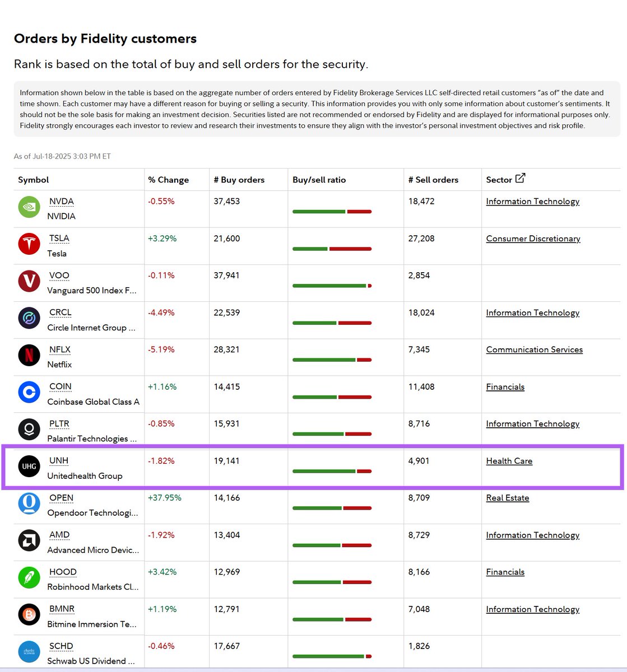Image resolution: width=627 pixels, height=672 pixels.
Task: Click the Coinbase logo icon
Action: [x=29, y=392]
